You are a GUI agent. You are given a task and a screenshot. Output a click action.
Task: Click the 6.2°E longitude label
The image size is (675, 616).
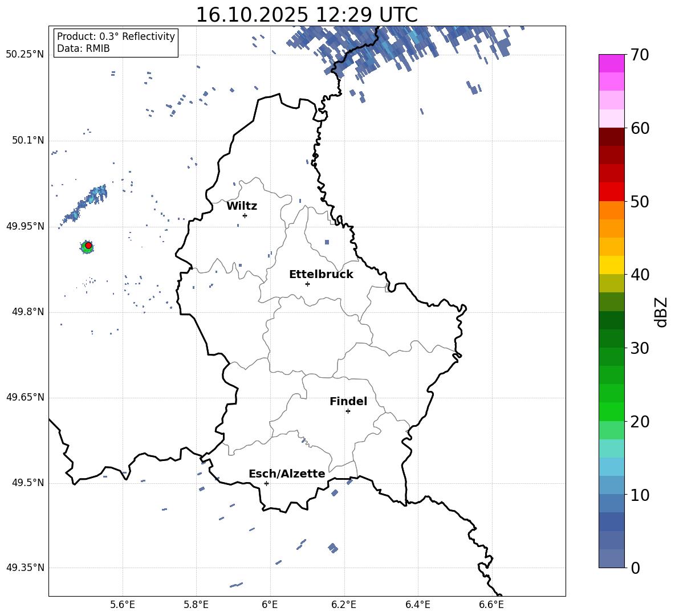(x=344, y=605)
